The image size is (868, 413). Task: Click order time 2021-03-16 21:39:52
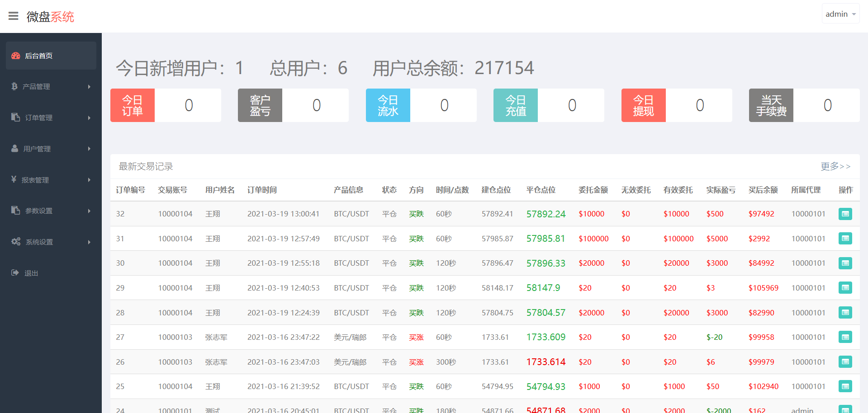coord(284,386)
